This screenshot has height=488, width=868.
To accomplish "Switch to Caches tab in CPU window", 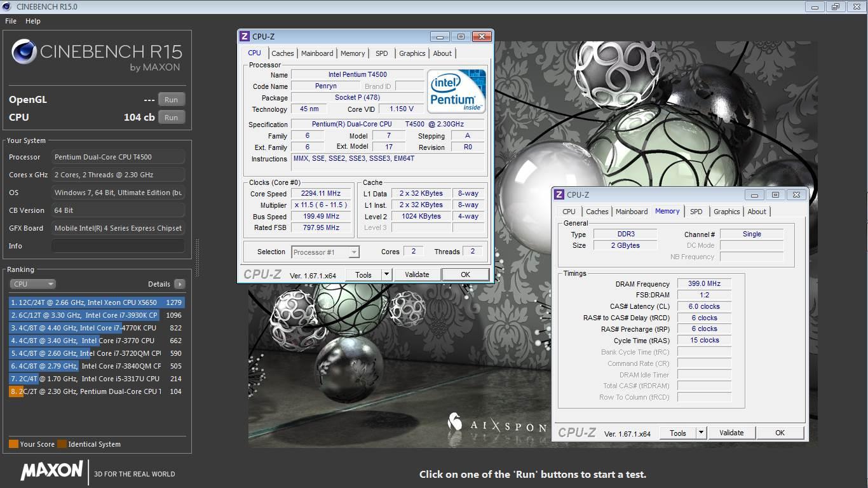I will 283,53.
